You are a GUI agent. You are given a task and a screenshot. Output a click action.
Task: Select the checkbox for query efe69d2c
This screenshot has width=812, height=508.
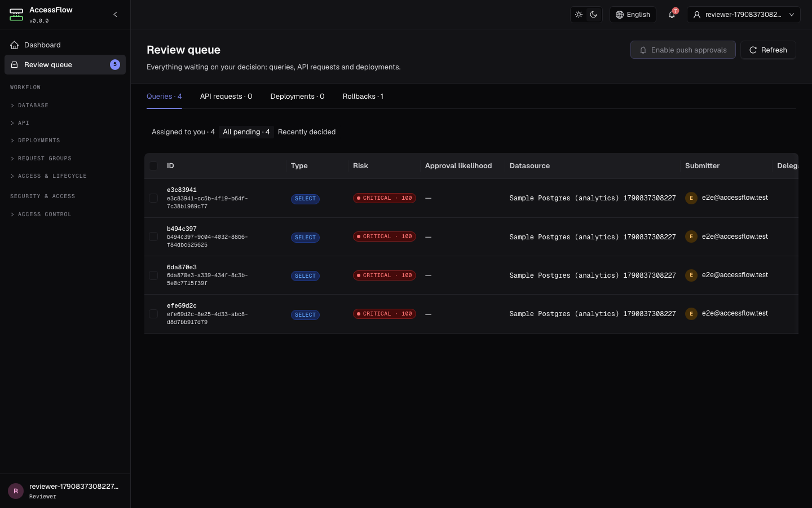[x=153, y=314]
